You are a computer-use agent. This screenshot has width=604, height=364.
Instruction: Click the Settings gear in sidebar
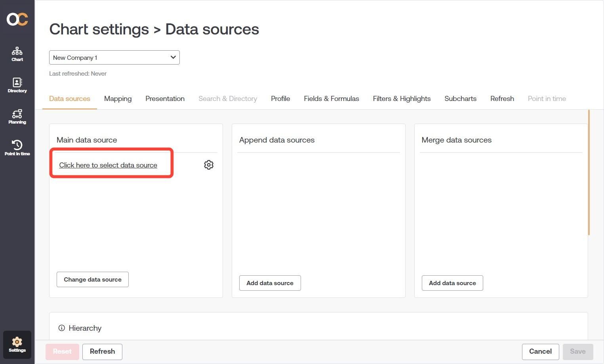[x=17, y=344]
